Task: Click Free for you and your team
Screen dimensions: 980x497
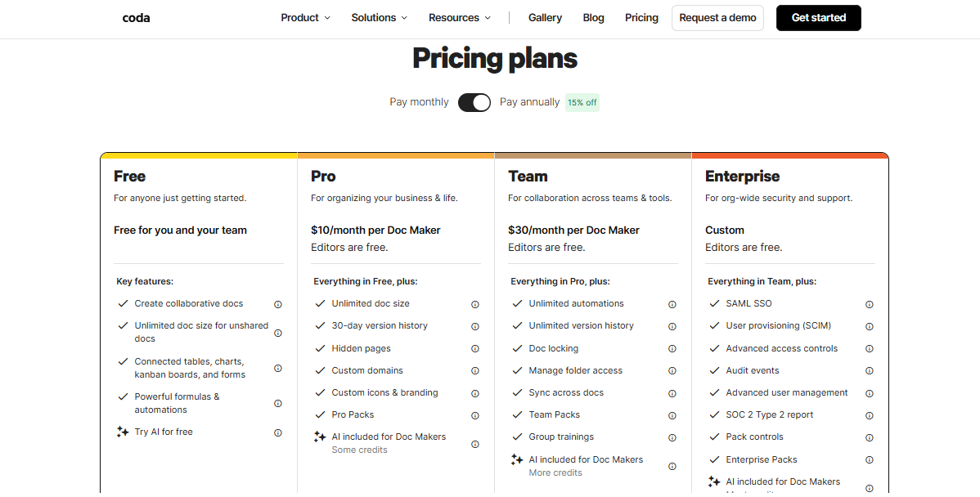Action: (180, 230)
